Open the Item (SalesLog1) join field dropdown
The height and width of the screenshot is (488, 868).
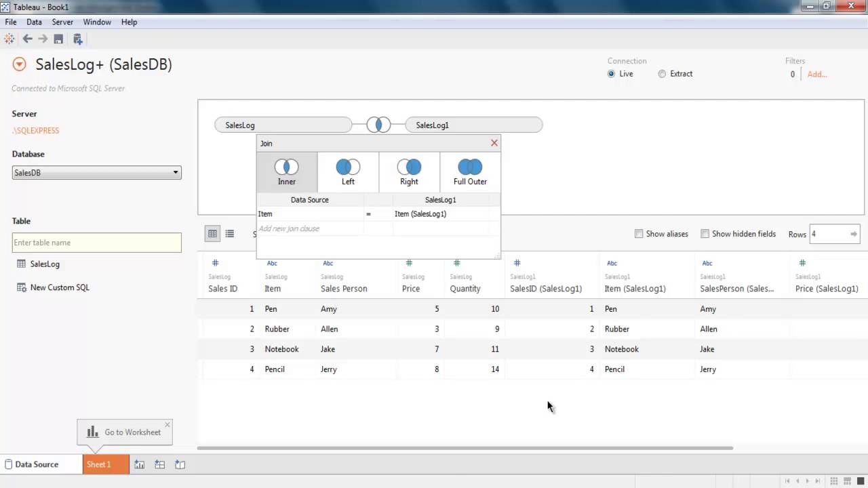(441, 213)
